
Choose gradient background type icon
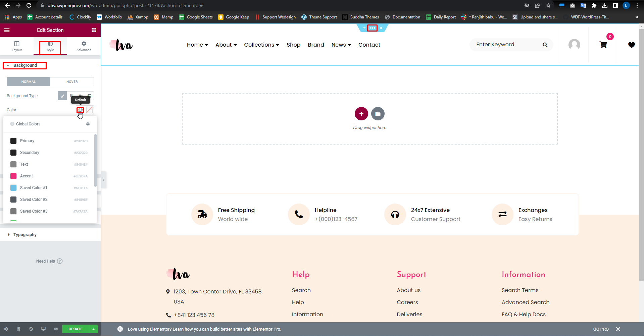click(x=71, y=96)
